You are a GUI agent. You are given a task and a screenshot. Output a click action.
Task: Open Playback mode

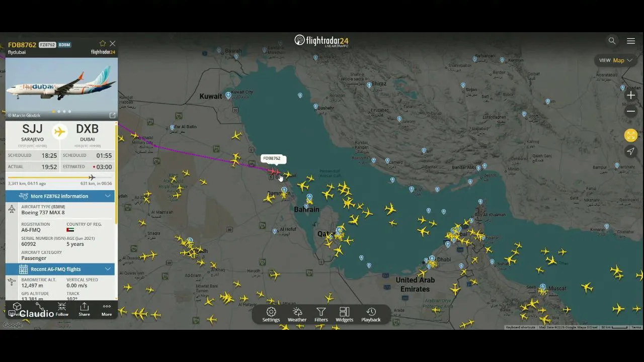371,315
